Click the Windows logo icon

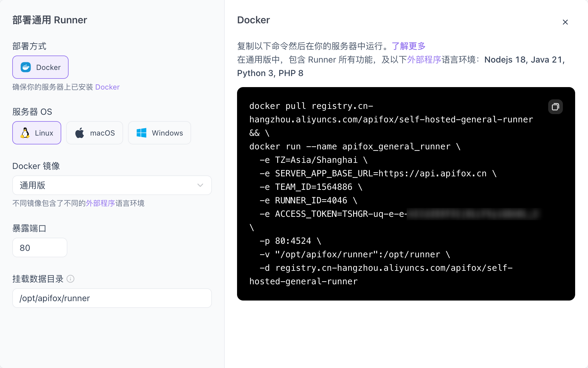pyautogui.click(x=141, y=132)
